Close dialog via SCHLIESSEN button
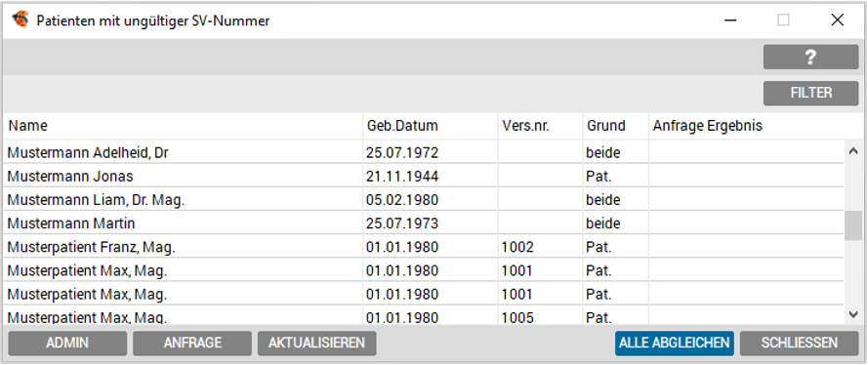Screen dimensions: 868x365 point(800,343)
